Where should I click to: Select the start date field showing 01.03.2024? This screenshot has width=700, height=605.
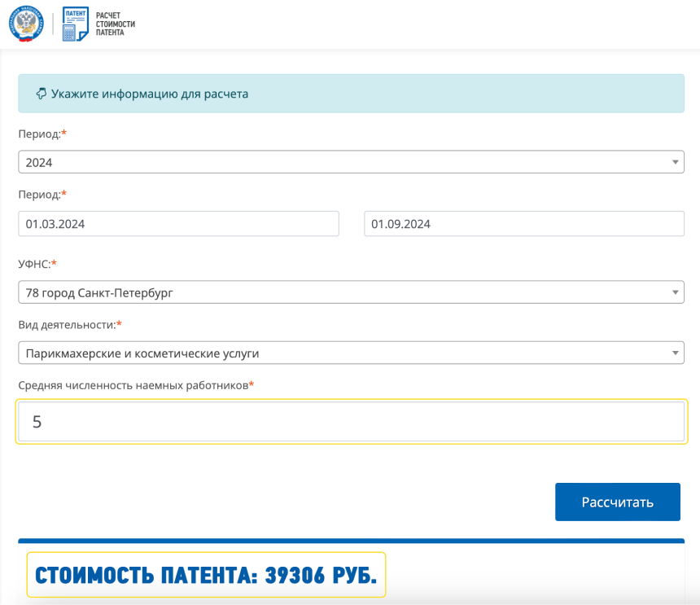click(x=179, y=223)
